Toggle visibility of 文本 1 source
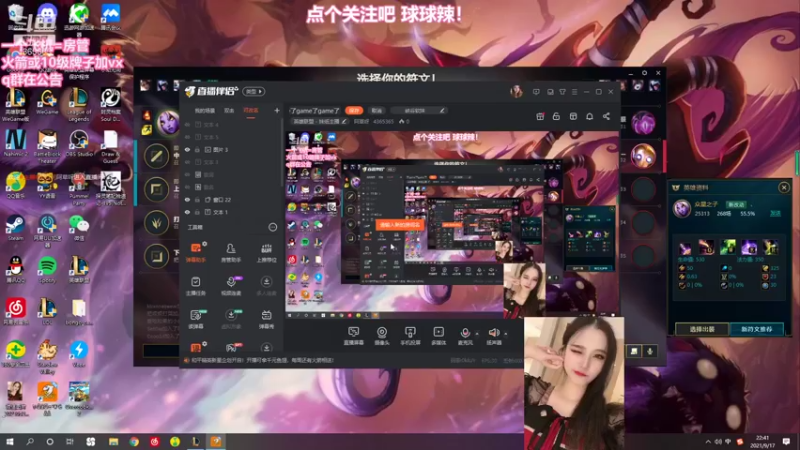Screen dimensions: 800x450 187,212
